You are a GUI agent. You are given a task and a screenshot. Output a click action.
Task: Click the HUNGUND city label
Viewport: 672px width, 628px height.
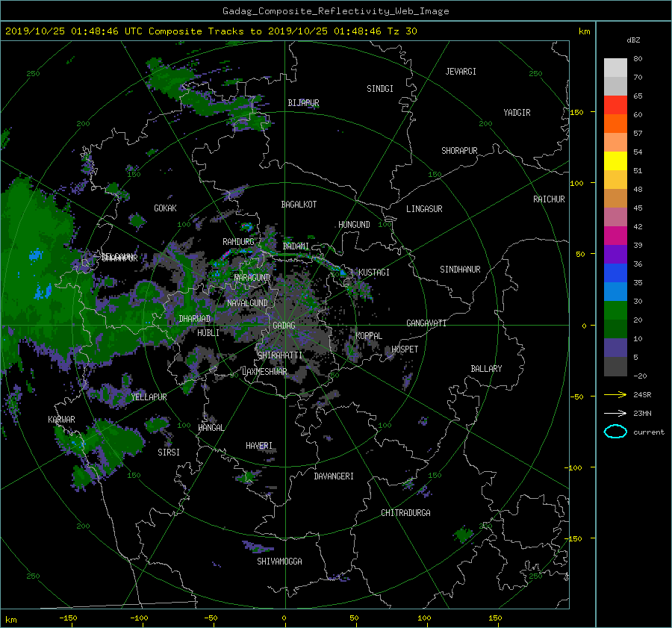[x=354, y=225]
